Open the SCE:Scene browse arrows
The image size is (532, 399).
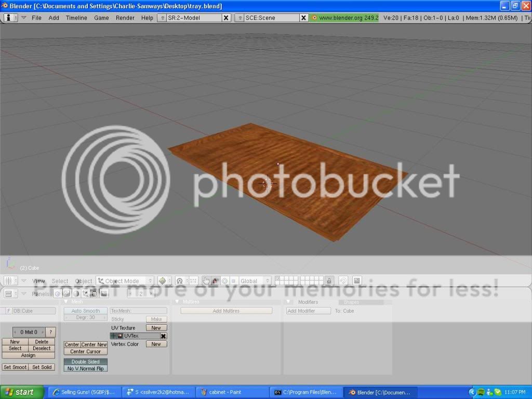coord(240,18)
